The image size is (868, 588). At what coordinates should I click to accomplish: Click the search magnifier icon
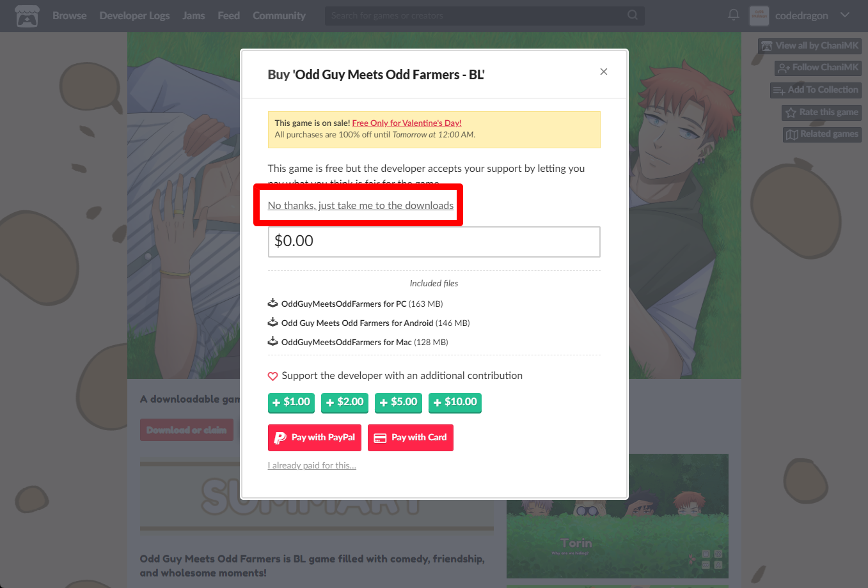coord(633,15)
